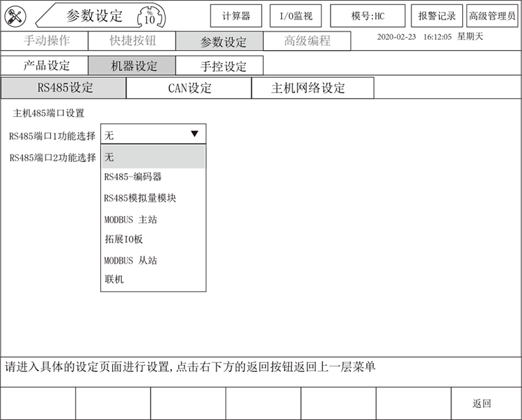522x420 pixels.
Task: Select the 产品设定 sub-tab
Action: click(x=46, y=66)
